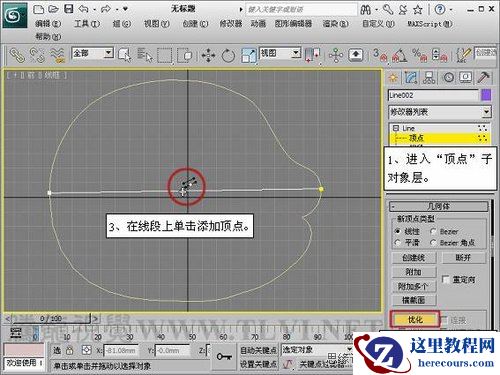The height and width of the screenshot is (375, 500).
Task: Switch to Hierarchy panel tab icon
Action: tap(429, 78)
